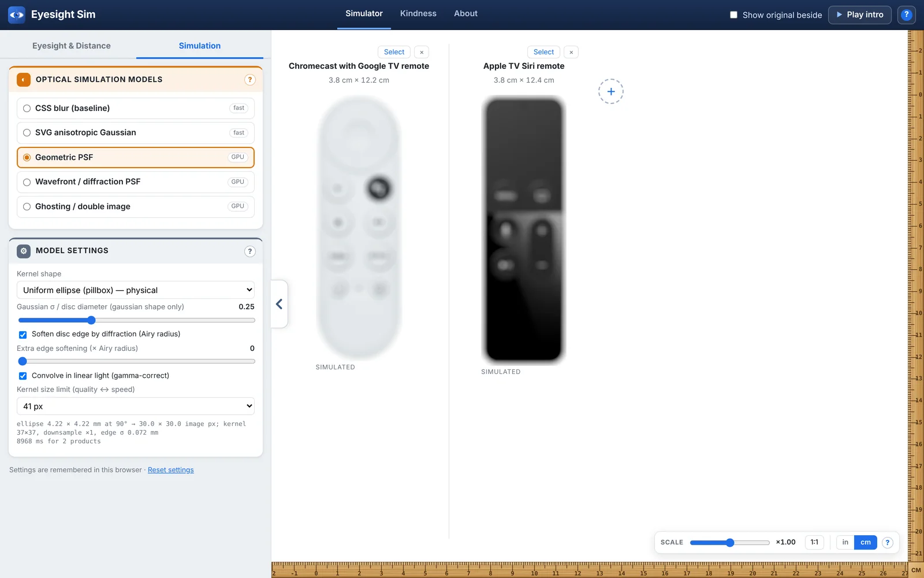Viewport: 924px width, 578px height.
Task: Reset scale with the 1:1 button
Action: [x=814, y=543]
